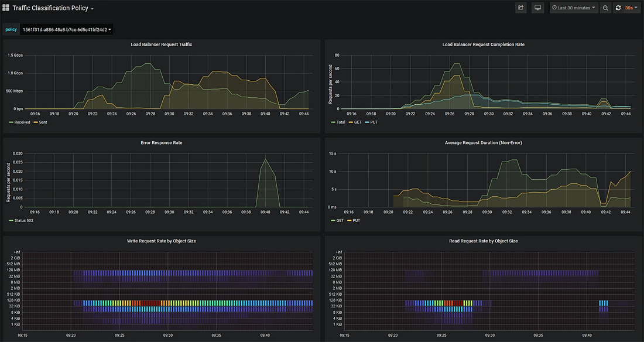Open the Load Balancer Request Traffic panel menu
Image resolution: width=644 pixels, height=342 pixels.
(x=161, y=45)
